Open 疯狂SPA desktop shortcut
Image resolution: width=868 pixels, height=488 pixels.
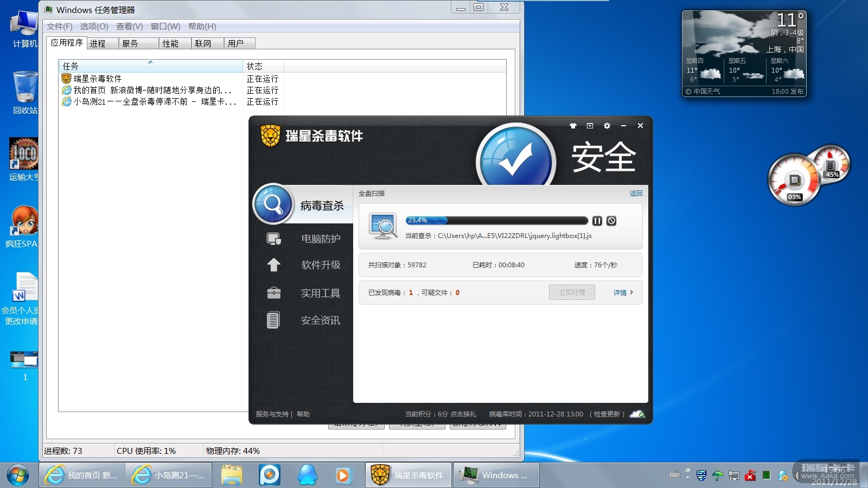22,227
